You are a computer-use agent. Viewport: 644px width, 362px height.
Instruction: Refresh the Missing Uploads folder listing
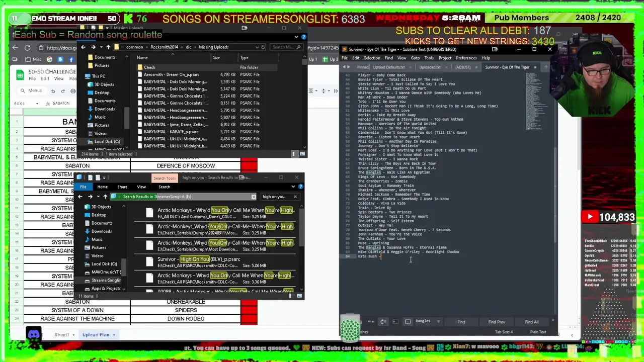click(263, 47)
